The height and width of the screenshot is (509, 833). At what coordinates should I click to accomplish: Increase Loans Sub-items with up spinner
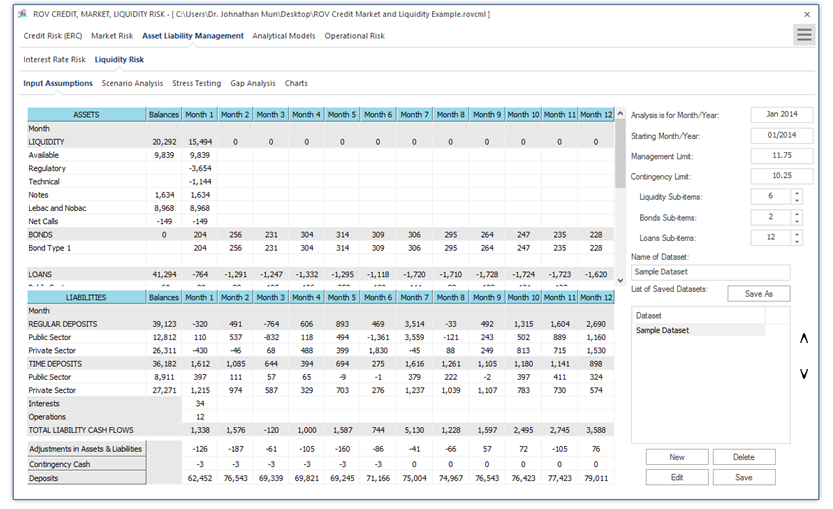coord(796,234)
